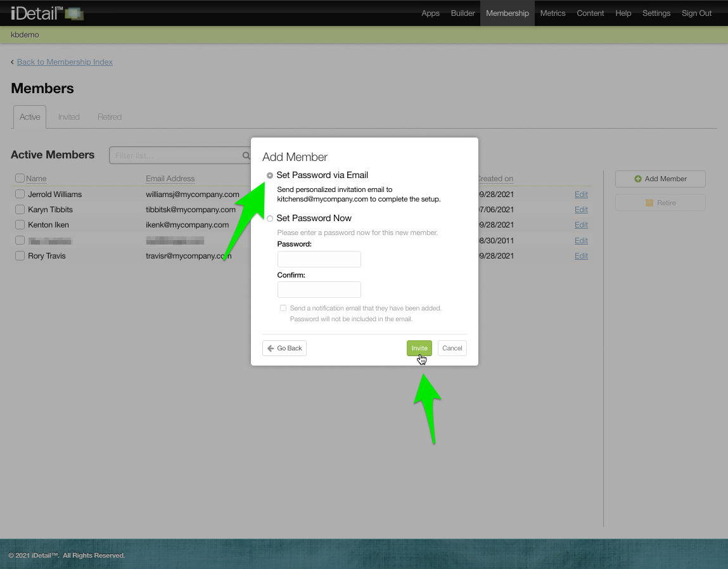Click the Retire archive box icon
Screen dimensions: 728x569
click(x=649, y=203)
